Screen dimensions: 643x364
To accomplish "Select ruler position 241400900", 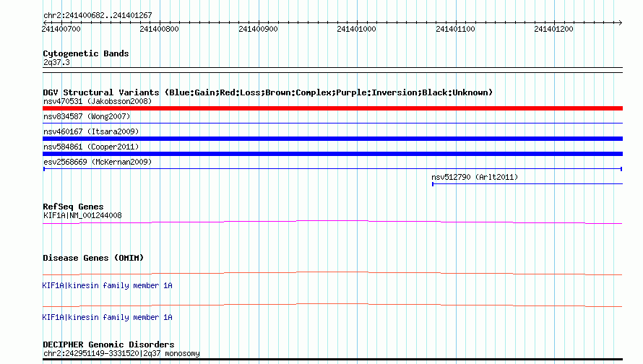I will [258, 29].
